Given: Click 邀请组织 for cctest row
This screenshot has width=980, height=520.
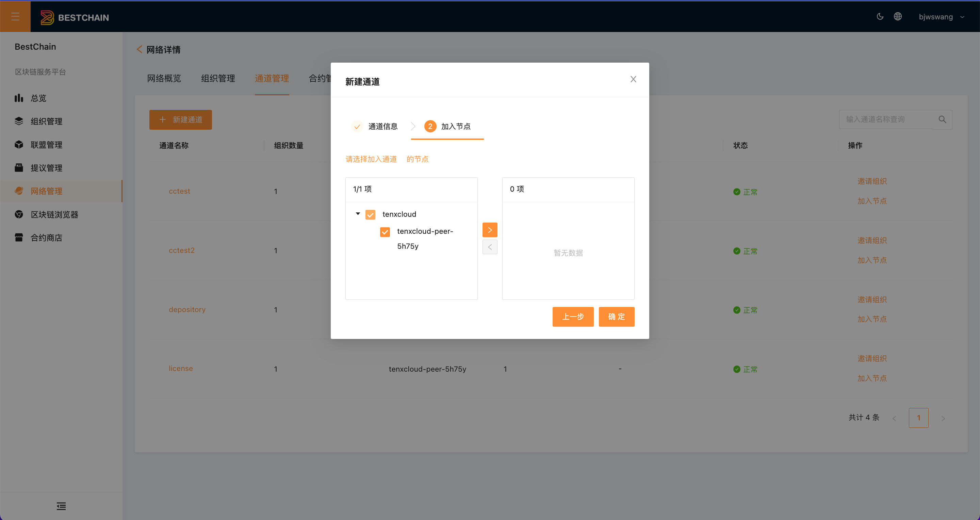Looking at the screenshot, I should (872, 181).
